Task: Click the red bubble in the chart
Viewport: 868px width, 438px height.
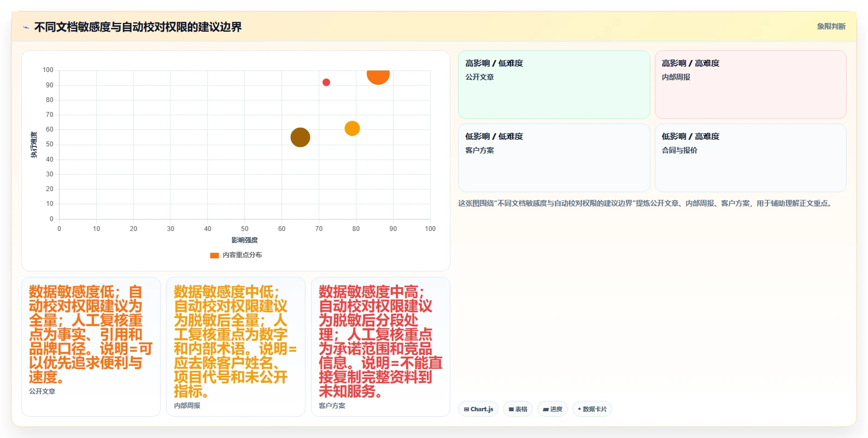Action: coord(326,82)
